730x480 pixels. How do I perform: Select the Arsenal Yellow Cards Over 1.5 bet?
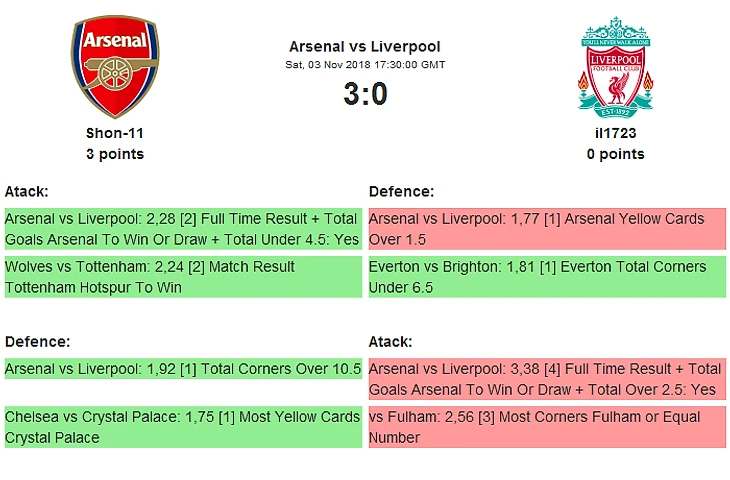546,229
